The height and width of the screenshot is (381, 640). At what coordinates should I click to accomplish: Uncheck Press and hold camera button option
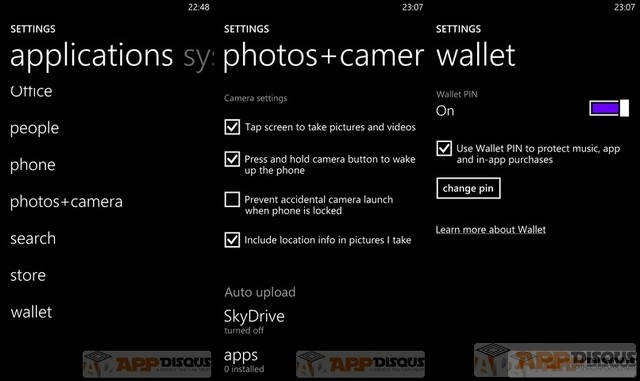(x=232, y=159)
